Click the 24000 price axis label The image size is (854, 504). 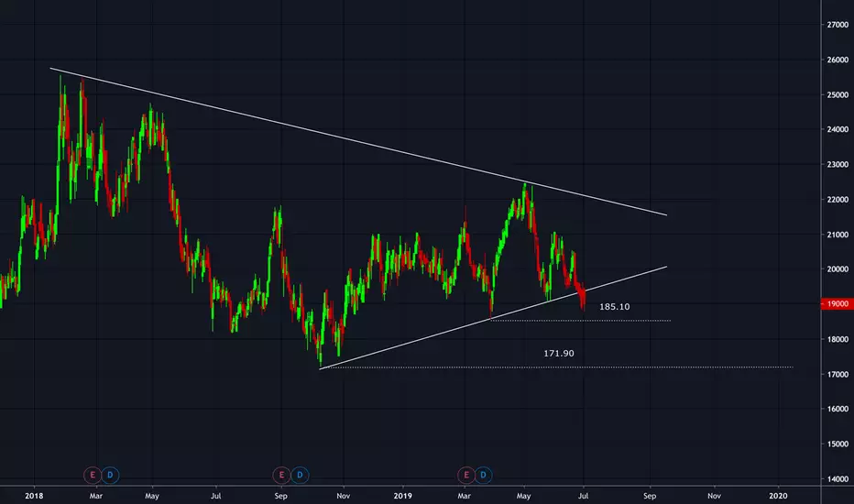[838, 130]
